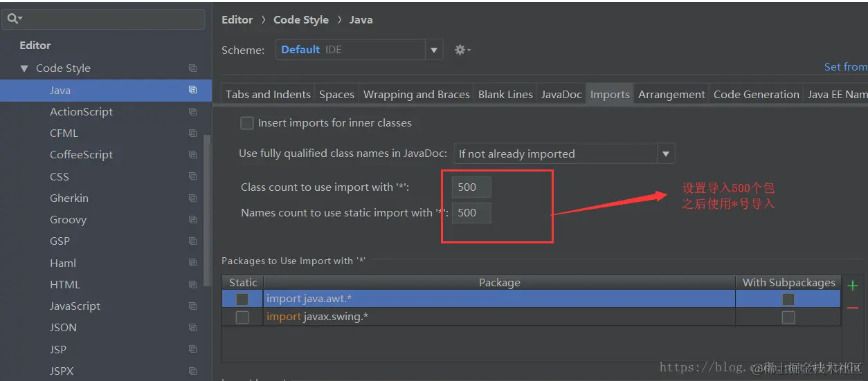The width and height of the screenshot is (868, 381).
Task: Click Code Style in the breadcrumb
Action: click(x=301, y=20)
